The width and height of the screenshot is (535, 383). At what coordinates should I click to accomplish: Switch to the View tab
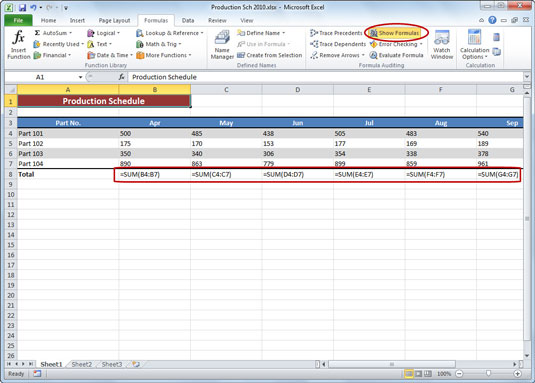(x=246, y=20)
